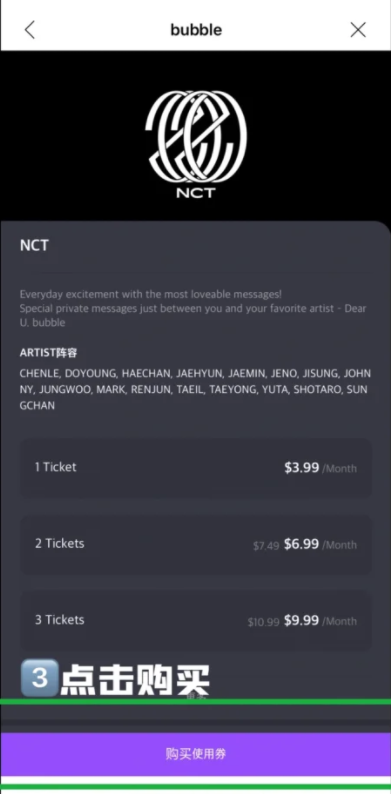The height and width of the screenshot is (794, 391).
Task: Tap the 点击购买 caption text
Action: pos(135,679)
